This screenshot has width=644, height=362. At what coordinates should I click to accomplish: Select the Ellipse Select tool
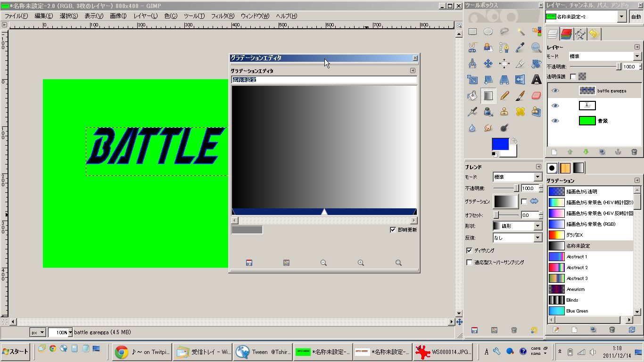point(488,32)
